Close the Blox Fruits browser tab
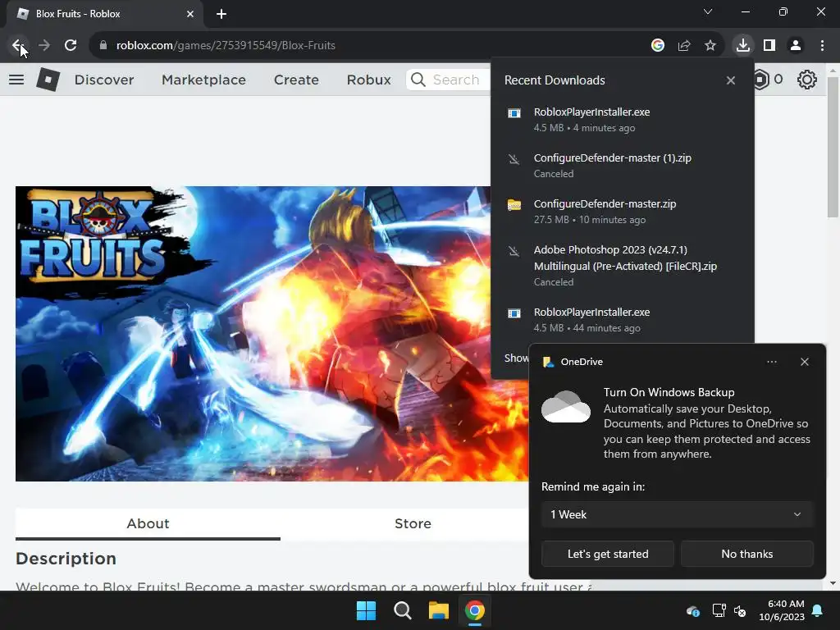Screen dimensions: 840x630 [190, 14]
